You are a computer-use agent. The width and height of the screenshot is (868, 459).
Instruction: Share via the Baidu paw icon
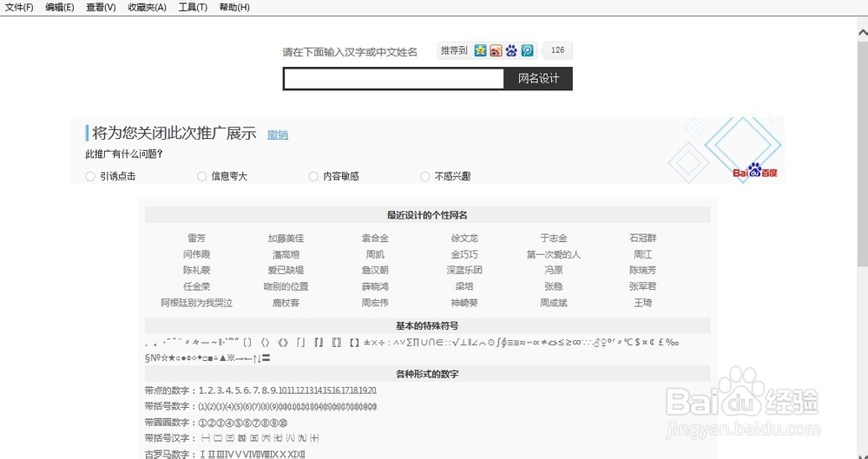click(x=511, y=50)
